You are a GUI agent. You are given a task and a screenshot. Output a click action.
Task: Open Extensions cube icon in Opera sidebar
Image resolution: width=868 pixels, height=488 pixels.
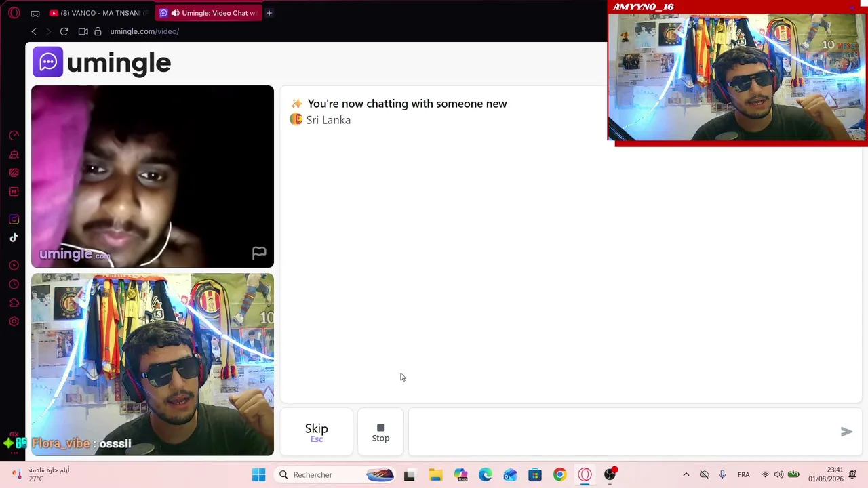[14, 302]
